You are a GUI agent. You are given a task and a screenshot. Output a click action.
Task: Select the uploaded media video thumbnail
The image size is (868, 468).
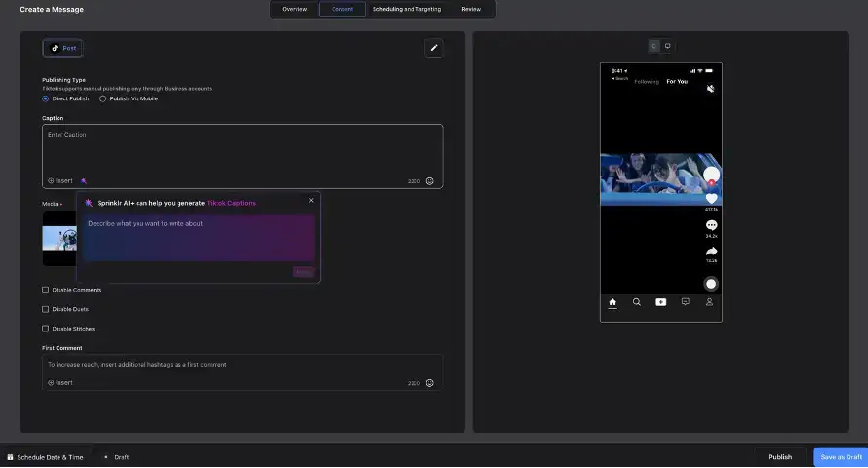pyautogui.click(x=59, y=239)
